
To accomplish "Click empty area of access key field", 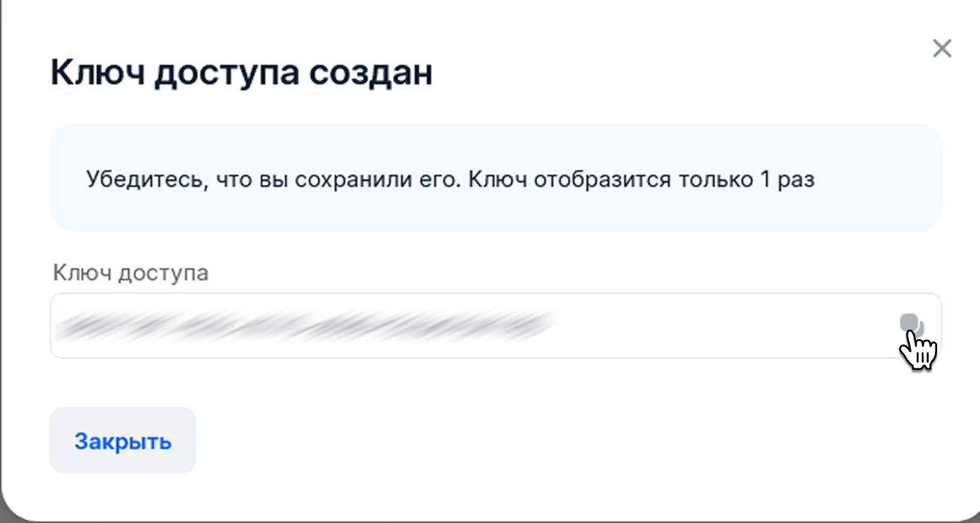I will click(x=724, y=326).
